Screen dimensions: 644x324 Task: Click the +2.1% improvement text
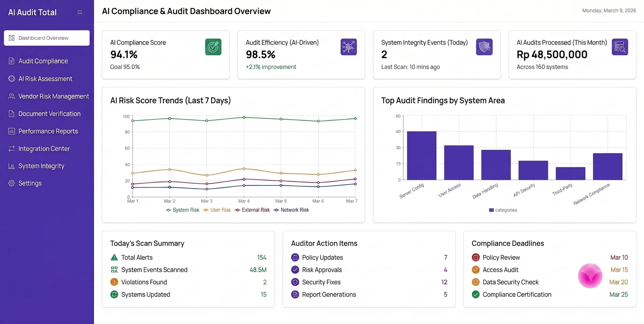point(271,67)
